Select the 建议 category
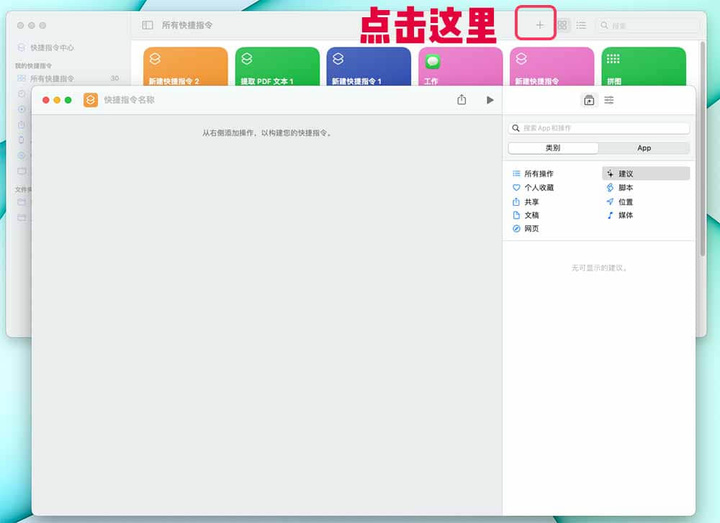The width and height of the screenshot is (720, 523). point(646,174)
